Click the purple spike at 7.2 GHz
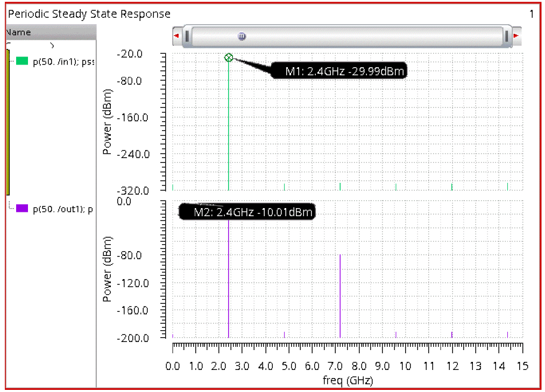 point(340,296)
